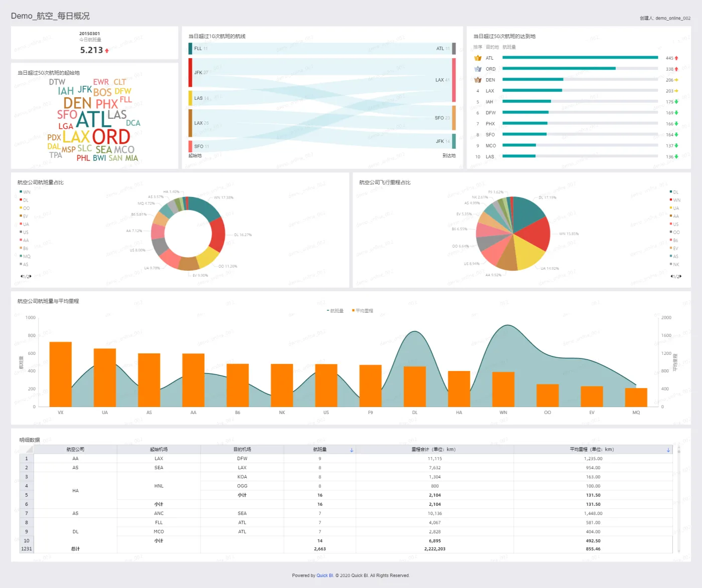The width and height of the screenshot is (702, 588).
Task: Toggle OO legend in 航班量占比 chart
Action: click(x=25, y=208)
